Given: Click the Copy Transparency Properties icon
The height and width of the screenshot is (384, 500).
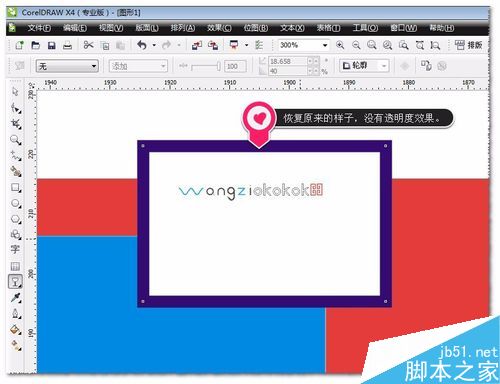Looking at the screenshot, I should coord(426,66).
